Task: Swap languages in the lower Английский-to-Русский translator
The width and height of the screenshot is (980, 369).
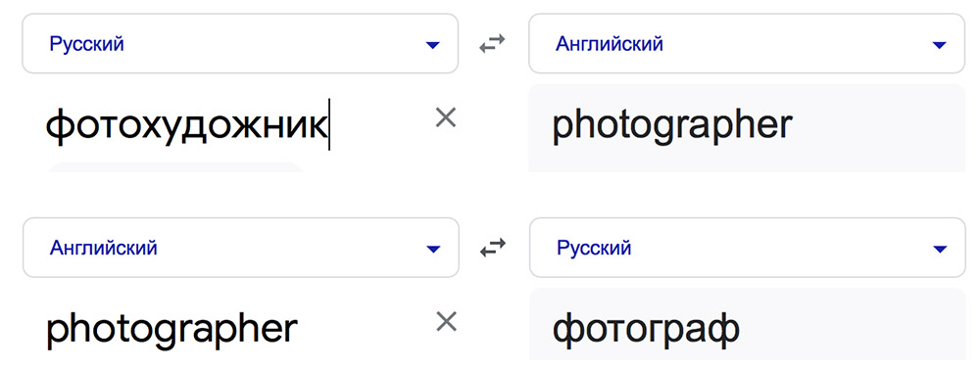Action: pos(493,248)
